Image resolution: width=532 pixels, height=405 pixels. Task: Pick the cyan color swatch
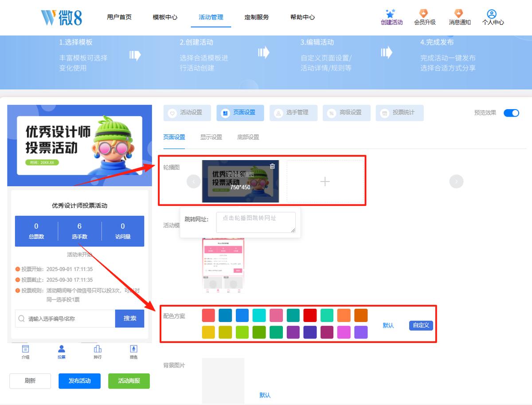click(259, 315)
